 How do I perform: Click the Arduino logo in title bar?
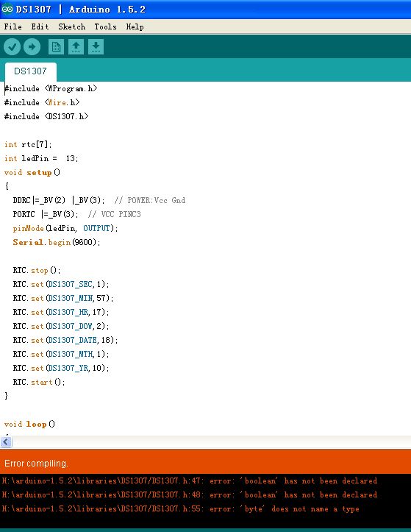coord(7,9)
